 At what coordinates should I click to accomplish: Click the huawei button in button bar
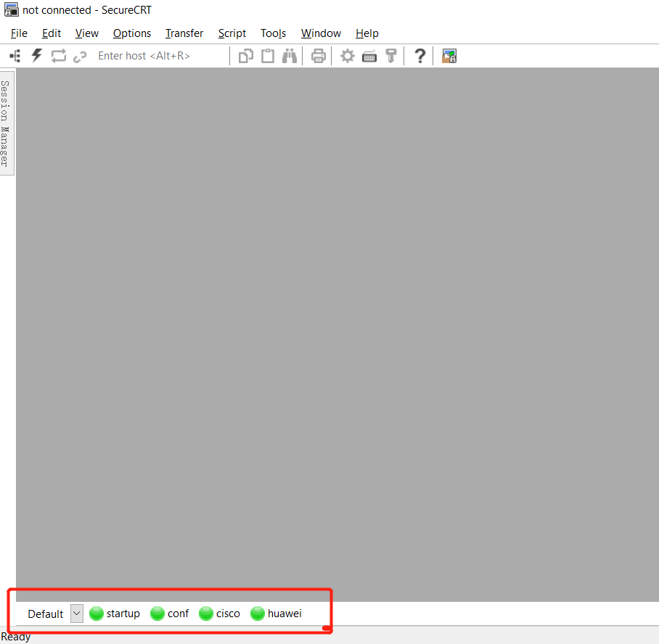(x=276, y=614)
